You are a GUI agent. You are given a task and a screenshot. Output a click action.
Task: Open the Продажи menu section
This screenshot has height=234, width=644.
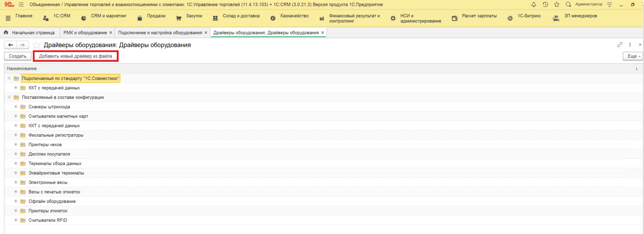point(156,16)
